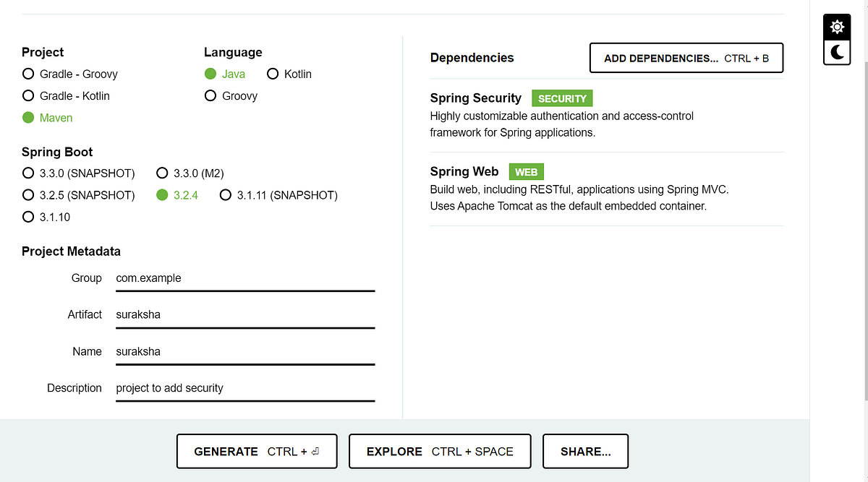The image size is (868, 482).
Task: Click the SECURITY badge on Spring Security
Action: tap(562, 98)
